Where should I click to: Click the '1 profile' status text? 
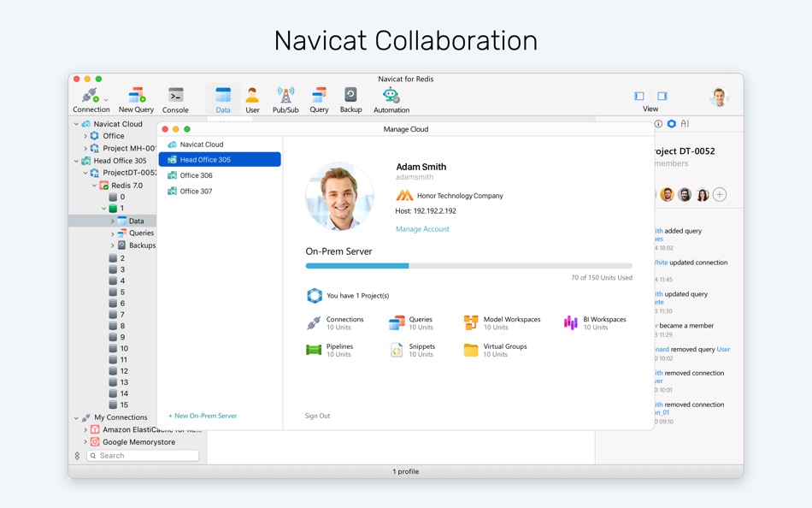pos(405,472)
